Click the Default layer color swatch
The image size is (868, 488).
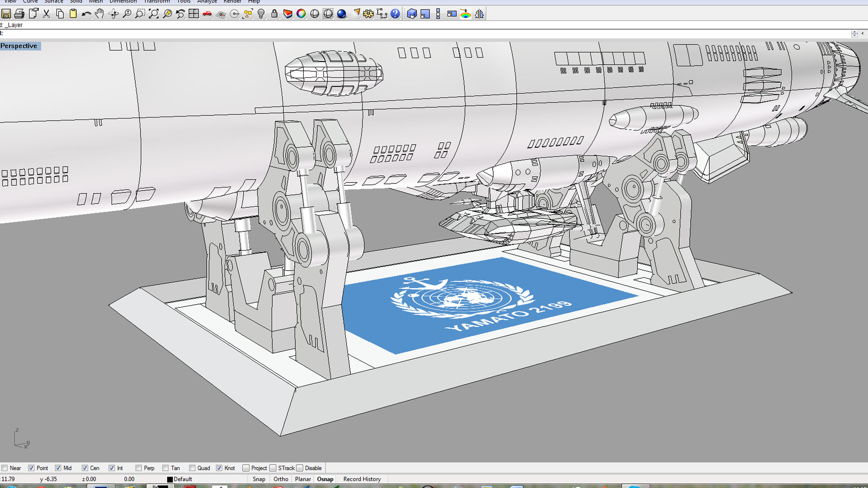click(170, 479)
